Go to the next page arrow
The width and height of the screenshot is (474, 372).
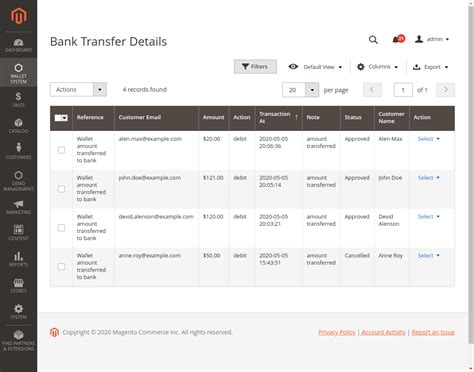click(446, 90)
